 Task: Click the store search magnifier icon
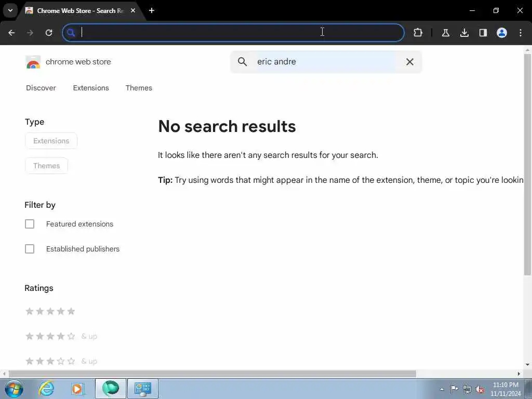242,62
